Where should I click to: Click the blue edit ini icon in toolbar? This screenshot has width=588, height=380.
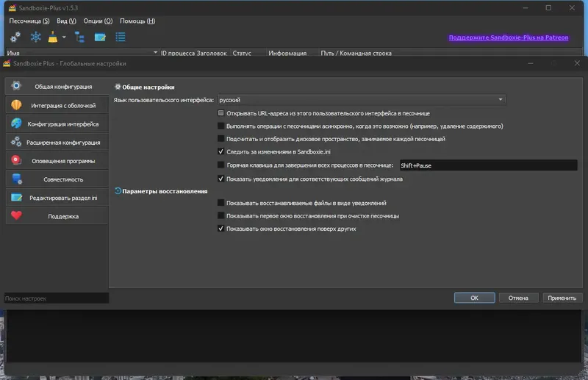[100, 37]
